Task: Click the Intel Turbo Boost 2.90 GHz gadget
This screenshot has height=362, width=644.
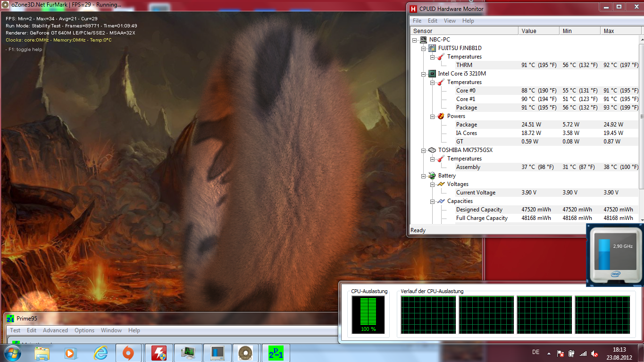Action: (615, 255)
